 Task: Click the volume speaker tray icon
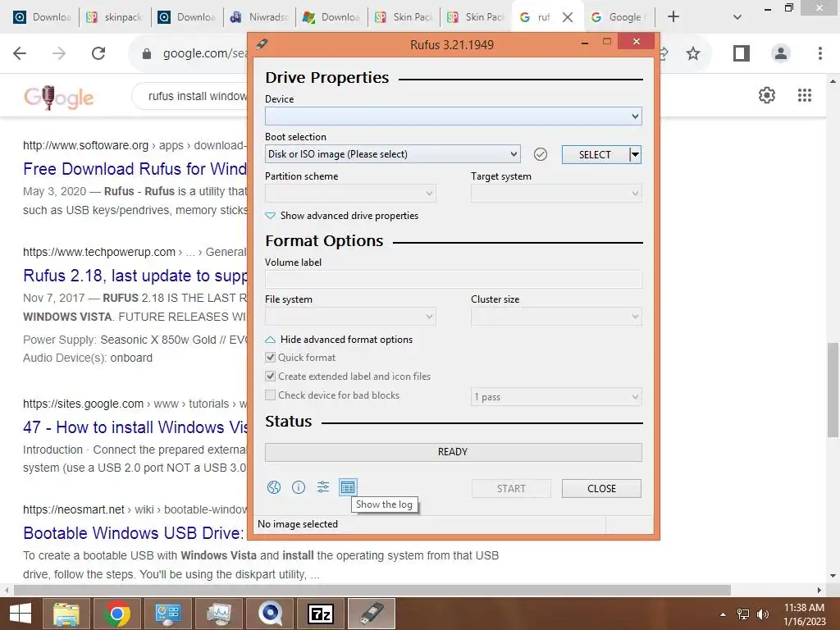pyautogui.click(x=763, y=614)
